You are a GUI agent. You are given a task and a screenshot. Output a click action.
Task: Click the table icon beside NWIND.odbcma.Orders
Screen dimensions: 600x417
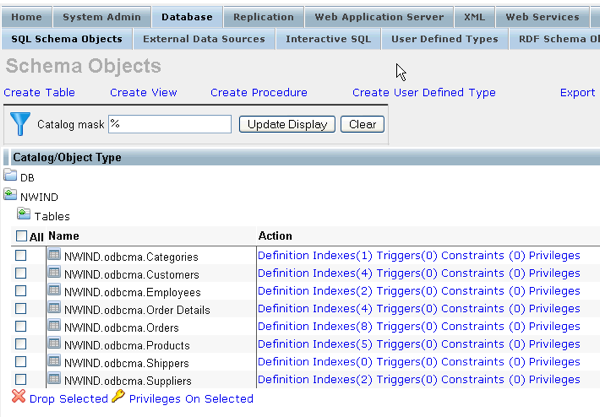click(x=54, y=328)
